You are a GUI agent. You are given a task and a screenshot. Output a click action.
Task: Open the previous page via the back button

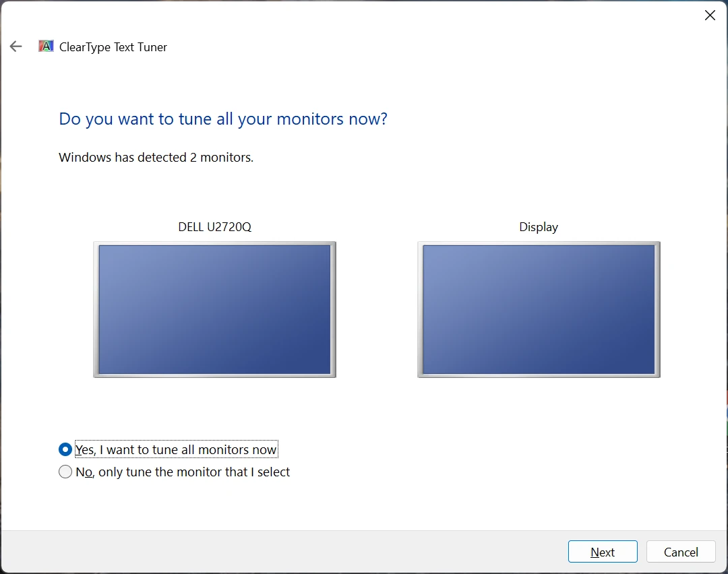point(16,46)
